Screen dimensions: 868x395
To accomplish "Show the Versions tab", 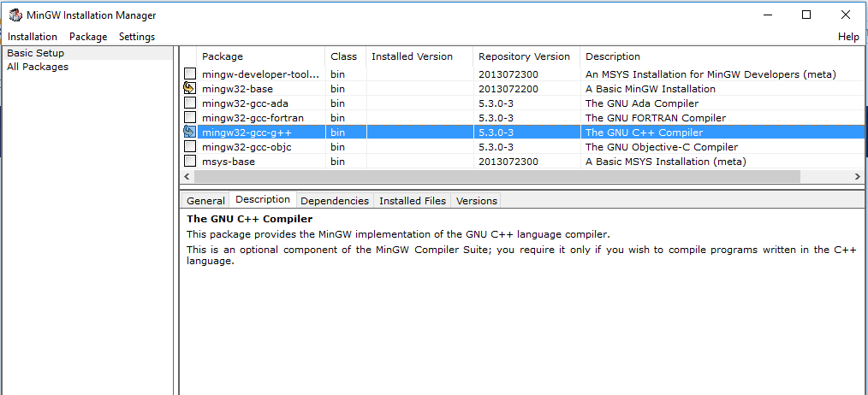I will pos(477,201).
